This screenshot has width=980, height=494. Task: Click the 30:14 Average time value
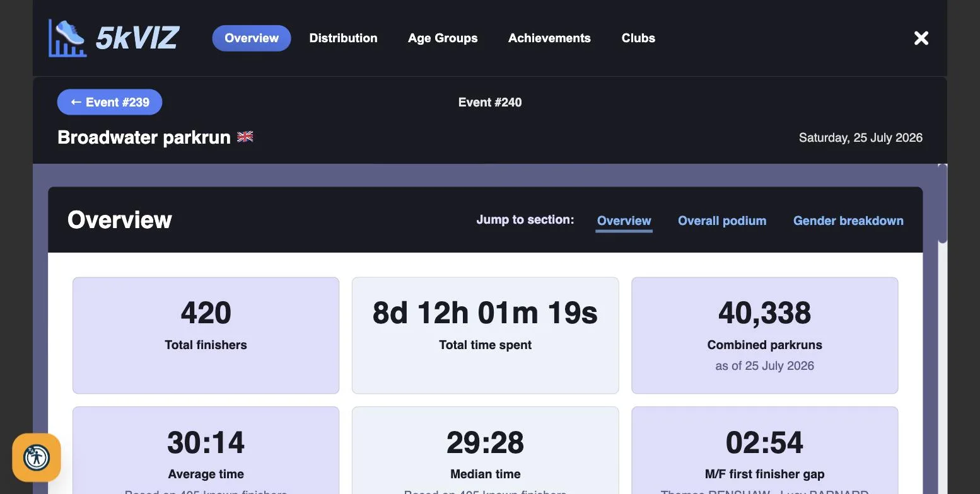click(206, 442)
